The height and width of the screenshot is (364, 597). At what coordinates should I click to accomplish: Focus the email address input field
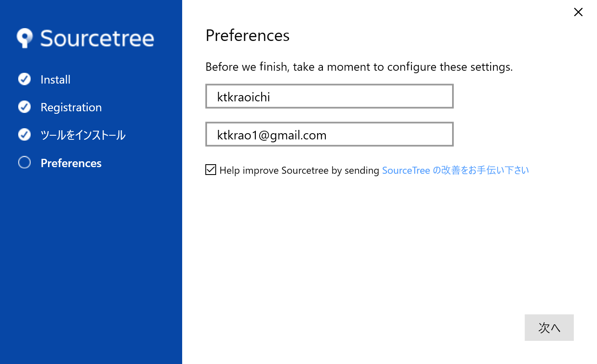click(329, 134)
